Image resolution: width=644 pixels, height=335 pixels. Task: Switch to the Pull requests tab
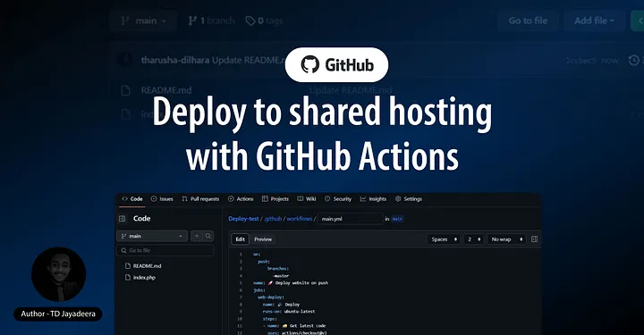200,199
